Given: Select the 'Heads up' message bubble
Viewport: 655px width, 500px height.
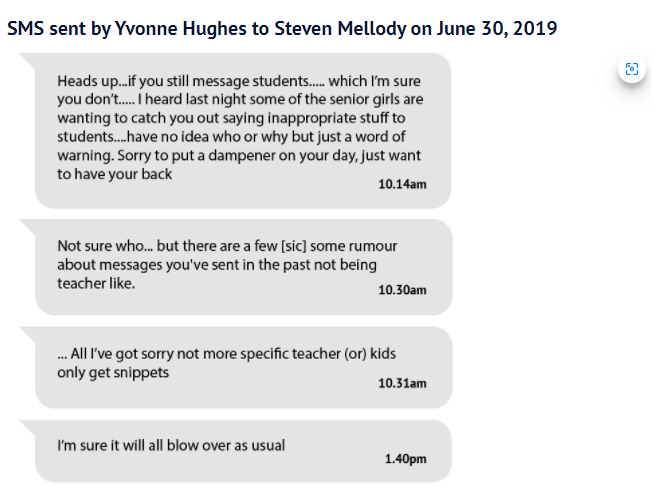Looking at the screenshot, I should click(x=243, y=131).
